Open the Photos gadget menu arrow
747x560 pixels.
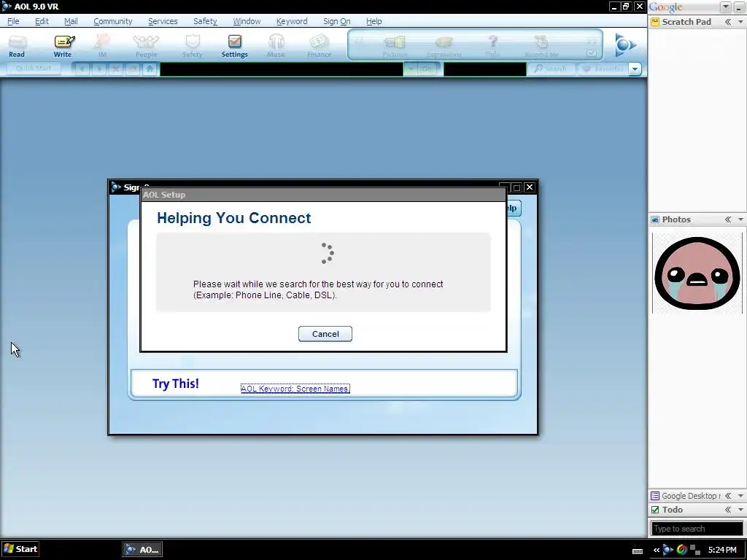[x=741, y=219]
